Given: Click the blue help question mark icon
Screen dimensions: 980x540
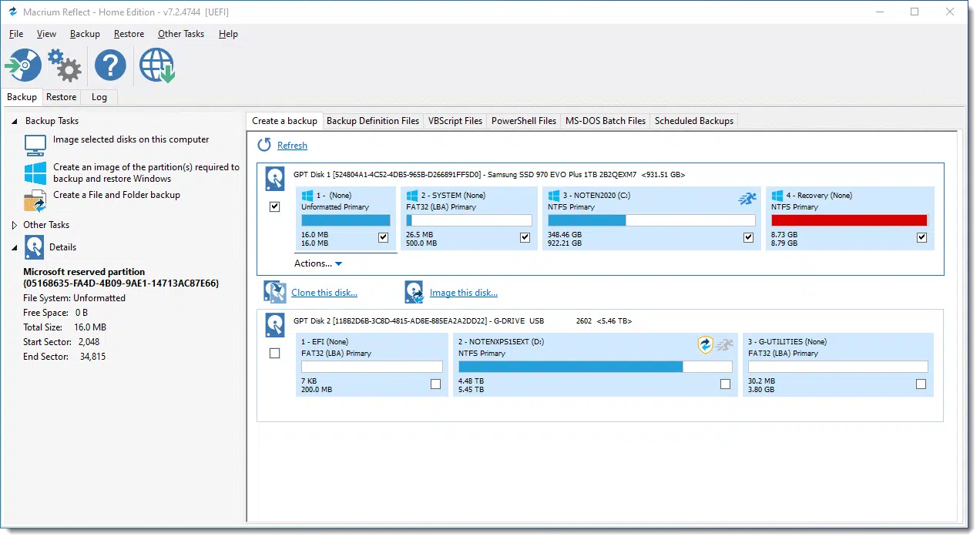Looking at the screenshot, I should point(110,65).
